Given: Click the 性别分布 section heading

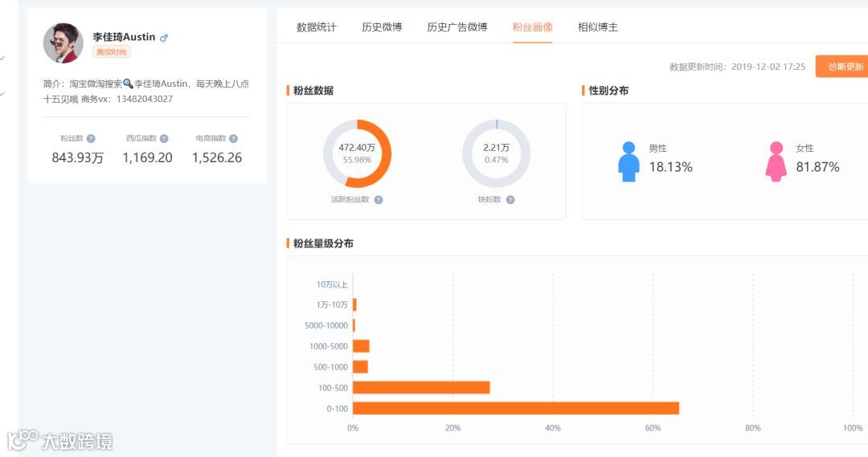Looking at the screenshot, I should pyautogui.click(x=608, y=90).
